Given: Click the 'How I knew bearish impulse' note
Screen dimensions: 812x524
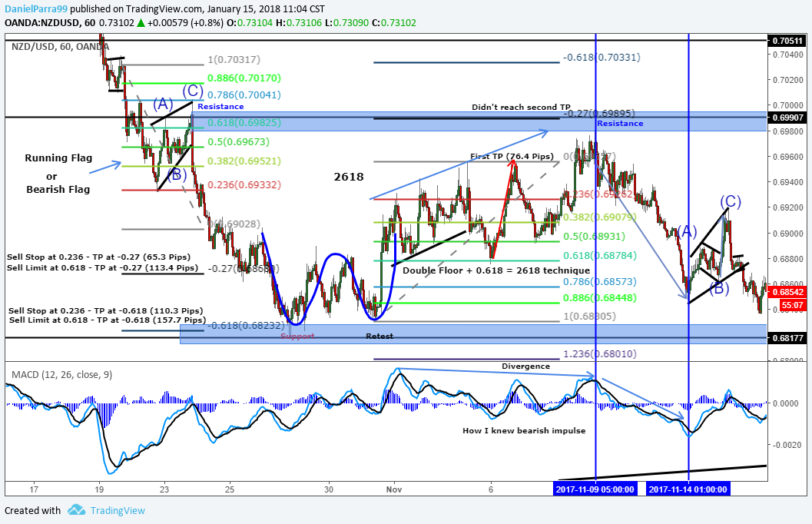Looking at the screenshot, I should (x=524, y=431).
